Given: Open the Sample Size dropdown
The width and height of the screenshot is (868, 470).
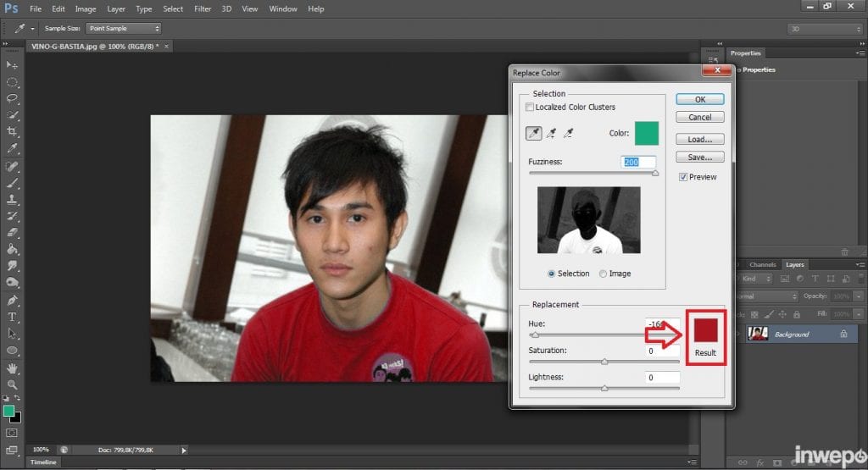Looking at the screenshot, I should [123, 28].
